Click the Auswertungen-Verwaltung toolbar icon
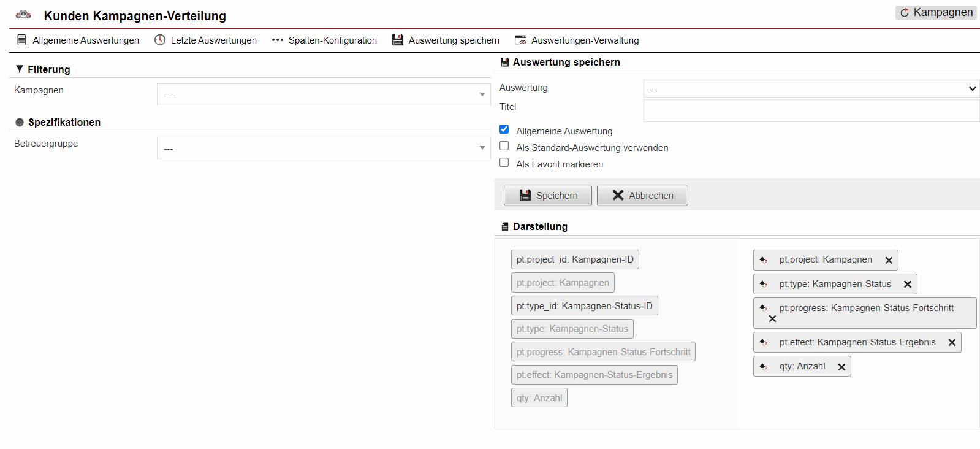The height and width of the screenshot is (449, 980). tap(520, 40)
